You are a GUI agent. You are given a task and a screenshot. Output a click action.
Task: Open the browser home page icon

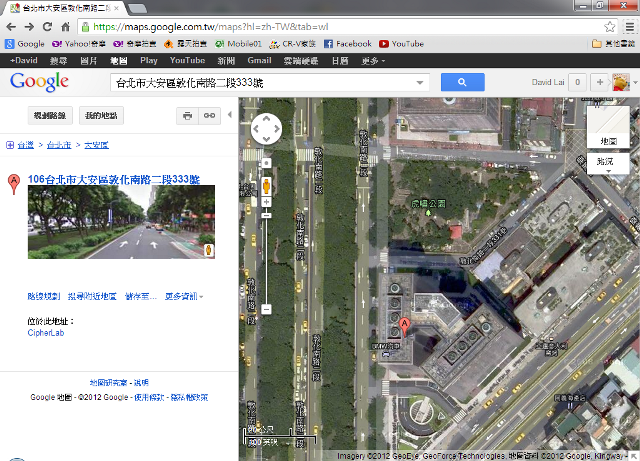(x=65, y=27)
